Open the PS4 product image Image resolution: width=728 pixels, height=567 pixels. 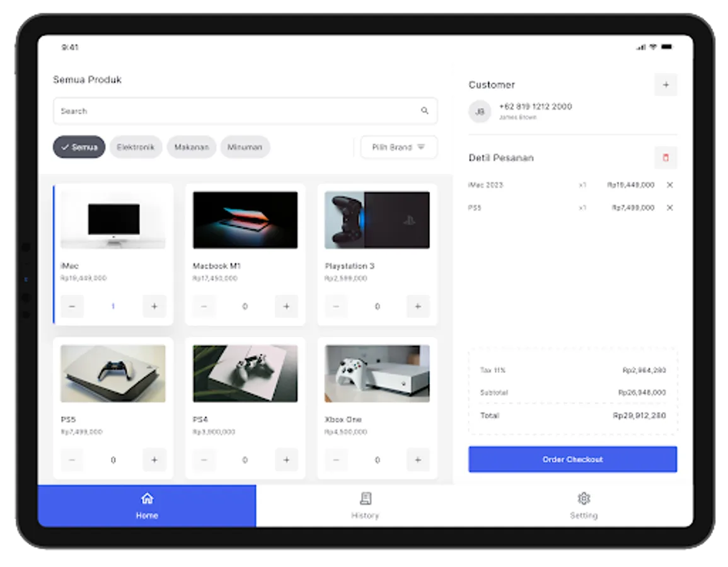pos(245,374)
